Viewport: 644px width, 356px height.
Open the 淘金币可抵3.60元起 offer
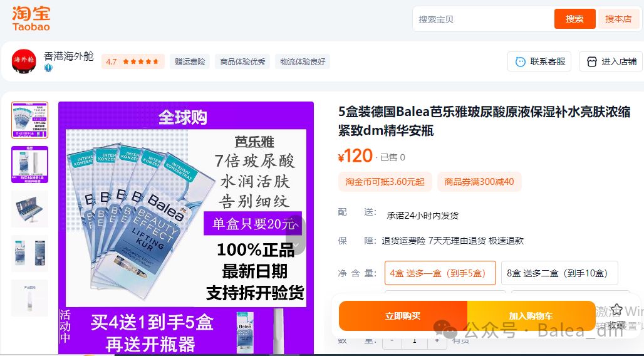click(x=385, y=182)
